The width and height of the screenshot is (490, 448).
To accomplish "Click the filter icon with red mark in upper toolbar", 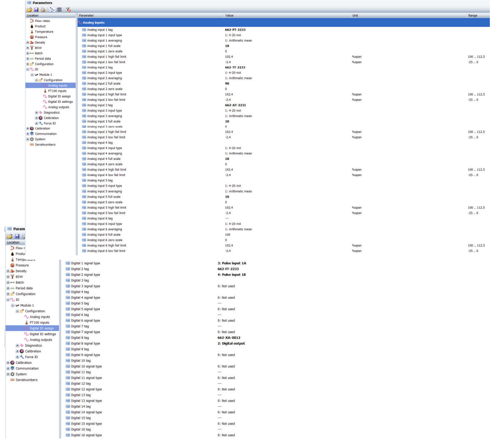I will click(68, 10).
